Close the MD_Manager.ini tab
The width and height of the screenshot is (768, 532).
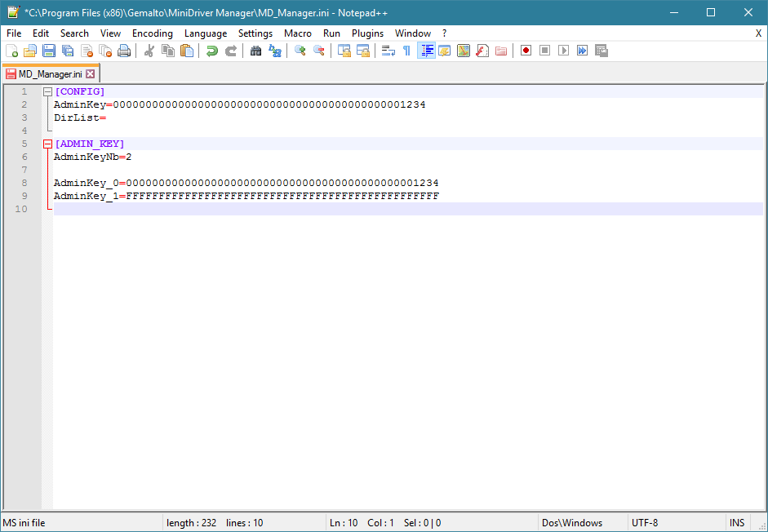(x=90, y=74)
